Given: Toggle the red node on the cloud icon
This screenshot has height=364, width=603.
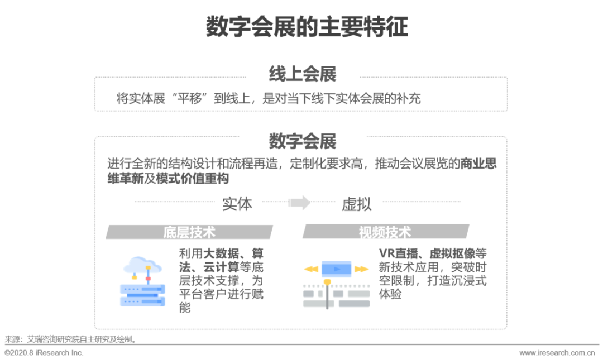Looking at the screenshot, I should [148, 278].
